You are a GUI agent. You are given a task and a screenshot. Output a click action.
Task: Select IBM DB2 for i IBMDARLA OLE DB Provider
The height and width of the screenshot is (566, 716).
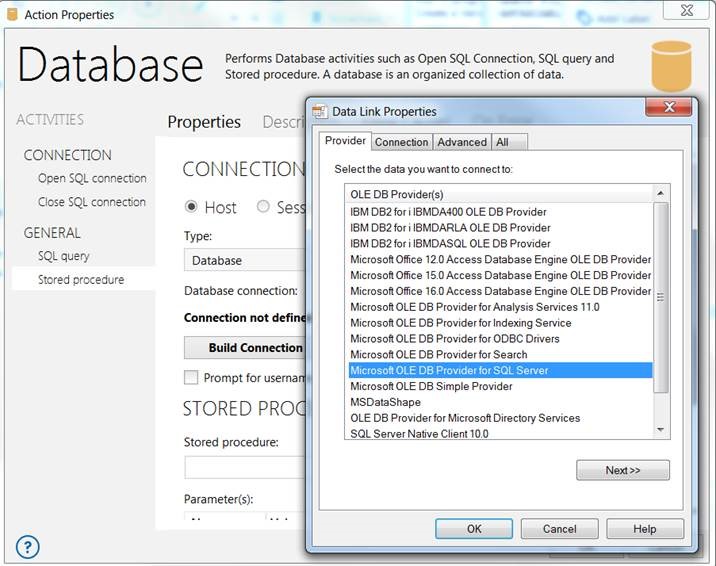click(500, 228)
